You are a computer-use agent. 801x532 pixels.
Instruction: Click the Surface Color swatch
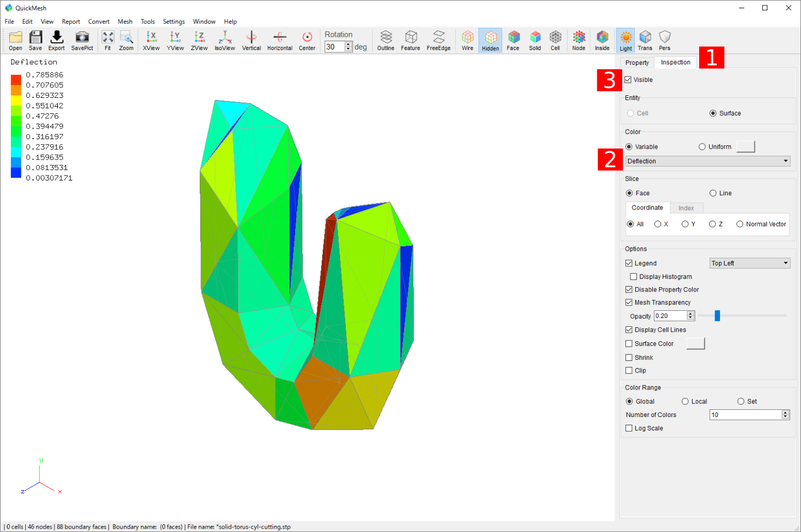click(x=695, y=343)
